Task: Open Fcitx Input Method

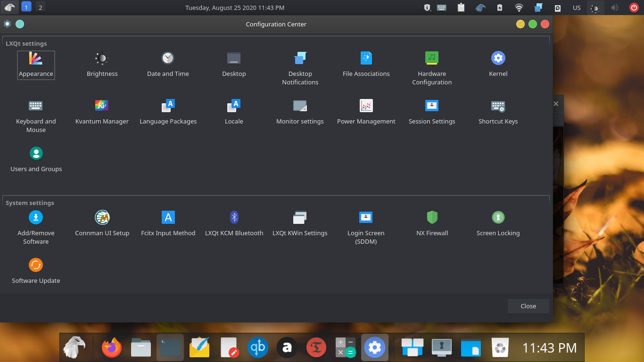Action: click(x=168, y=224)
